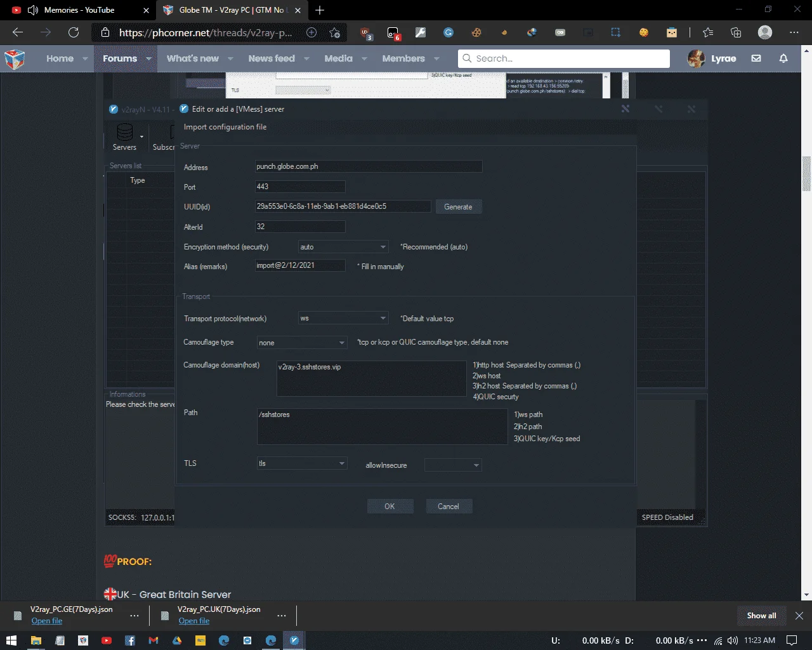Click the volume icon in system tray
The width and height of the screenshot is (812, 650).
click(x=733, y=640)
